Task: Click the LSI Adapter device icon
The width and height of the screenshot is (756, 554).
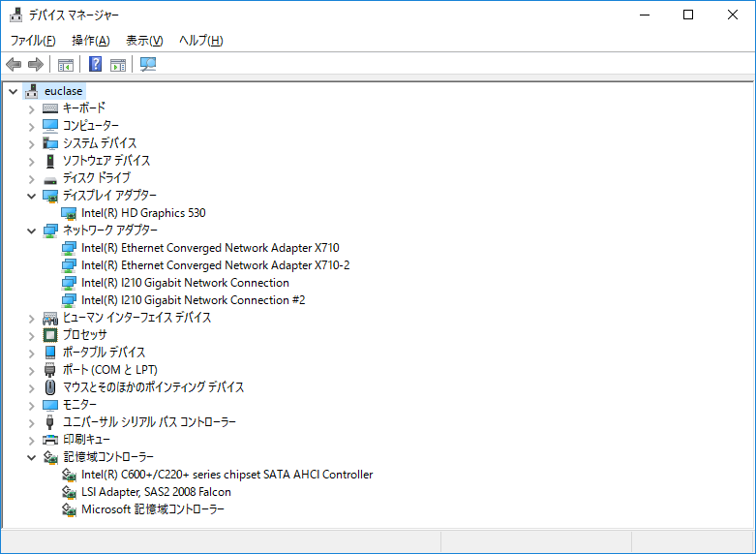Action: (69, 492)
